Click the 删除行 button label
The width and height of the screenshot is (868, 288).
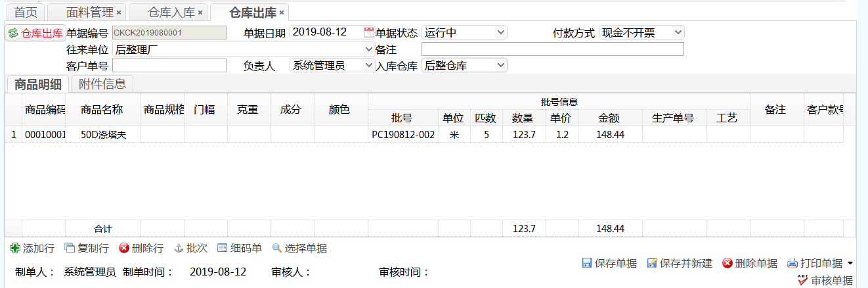(148, 249)
